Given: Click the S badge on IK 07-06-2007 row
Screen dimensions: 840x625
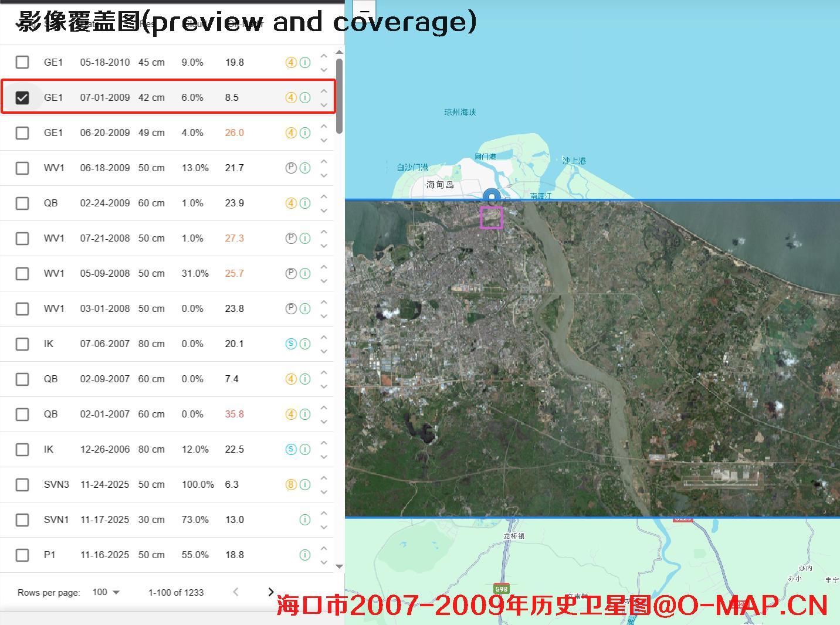Looking at the screenshot, I should tap(291, 344).
